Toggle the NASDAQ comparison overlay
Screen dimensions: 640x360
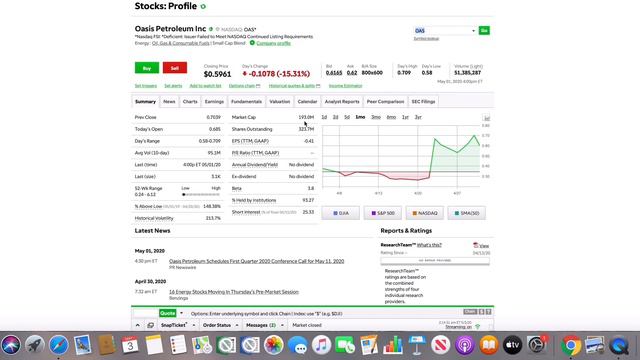(425, 213)
